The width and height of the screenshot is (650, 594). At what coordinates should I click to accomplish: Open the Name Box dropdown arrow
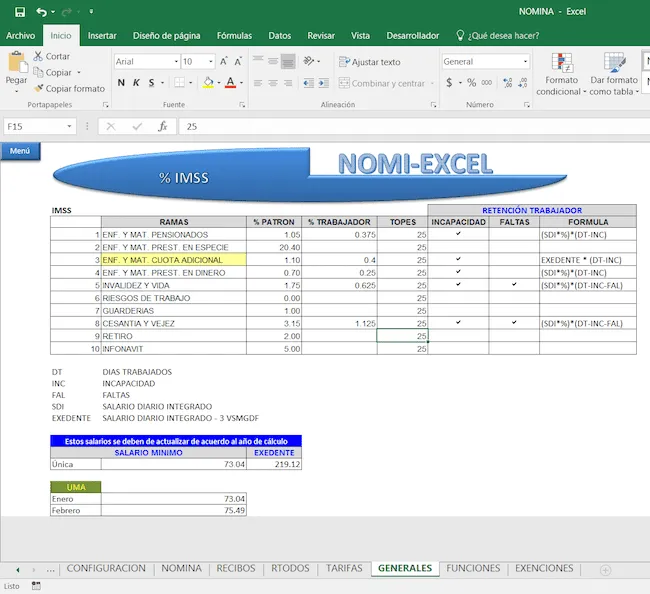pos(69,127)
